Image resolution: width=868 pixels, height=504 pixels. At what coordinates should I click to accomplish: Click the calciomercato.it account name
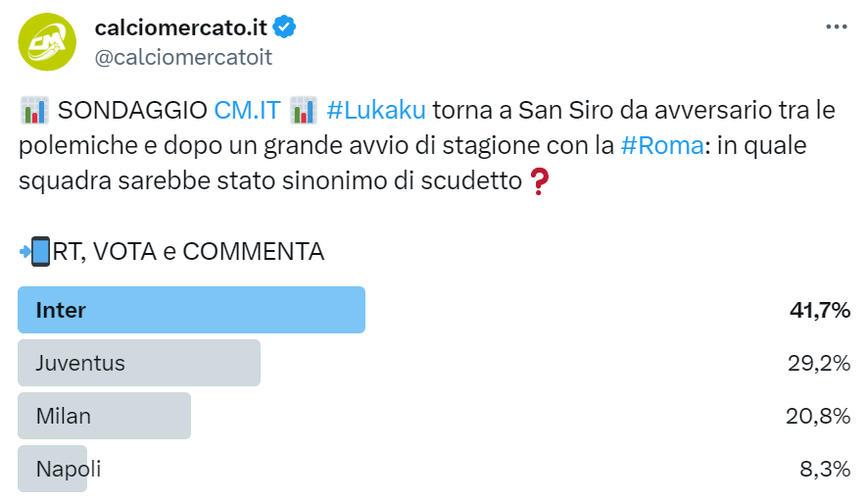[181, 28]
